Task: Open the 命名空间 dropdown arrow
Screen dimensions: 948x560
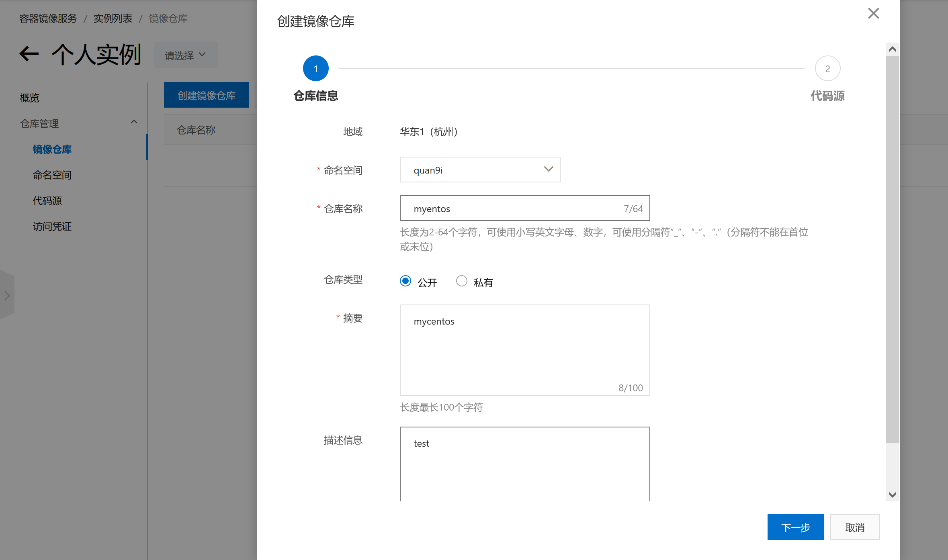Action: [x=548, y=169]
